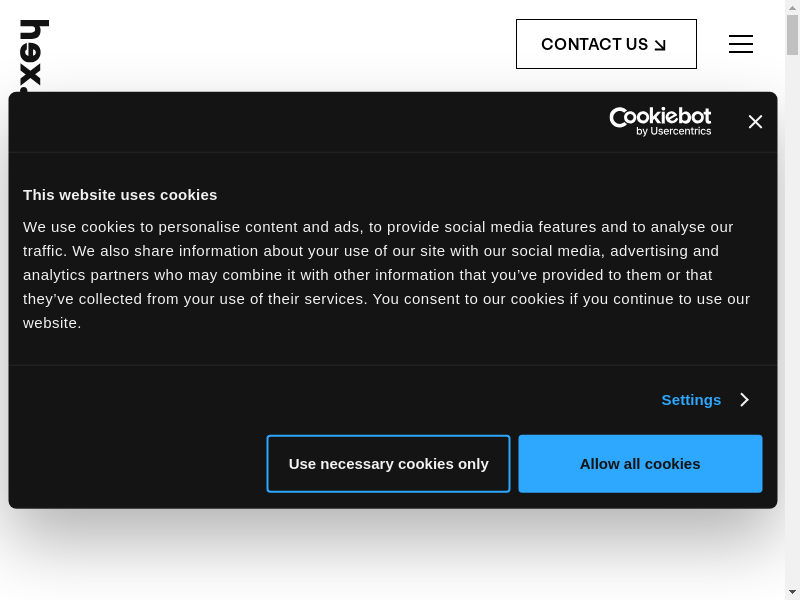Click the 'by Usercentrics' tagline
This screenshot has width=800, height=600.
(674, 131)
